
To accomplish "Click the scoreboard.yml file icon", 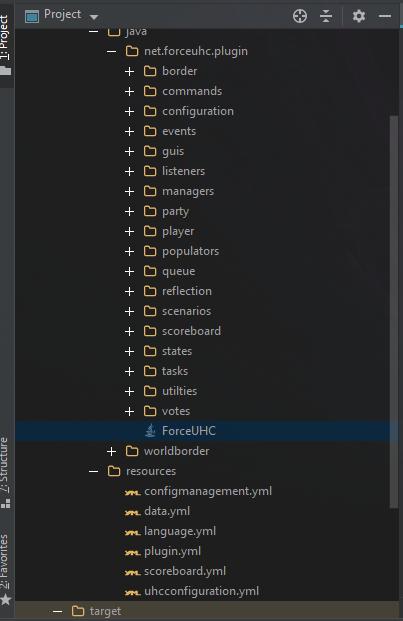I will click(x=132, y=573).
